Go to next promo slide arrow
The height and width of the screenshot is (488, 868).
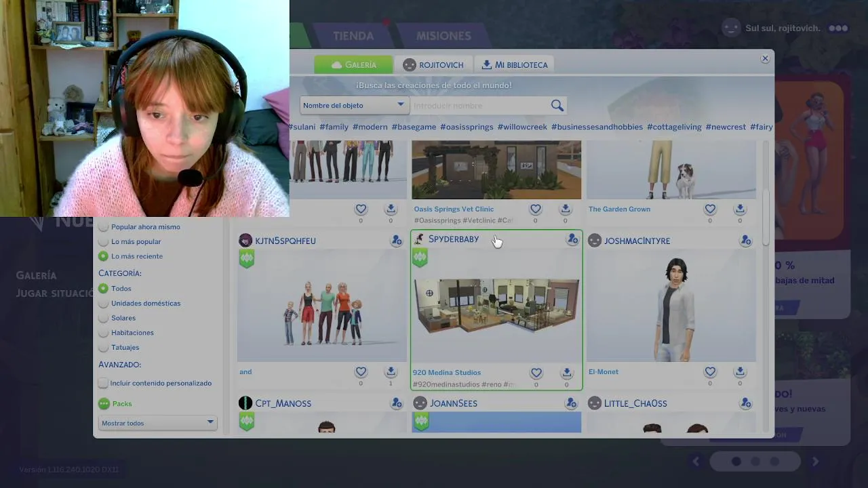coord(815,462)
